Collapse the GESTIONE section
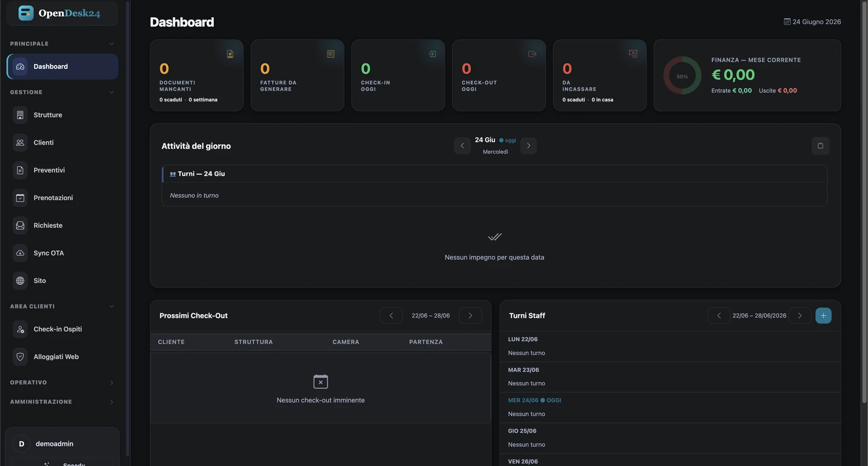The height and width of the screenshot is (466, 868). (x=112, y=92)
